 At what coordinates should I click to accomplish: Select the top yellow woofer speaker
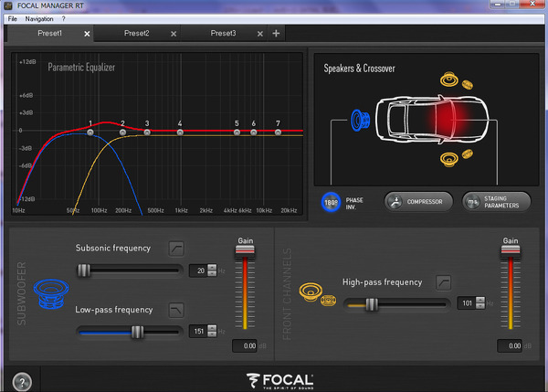point(449,79)
